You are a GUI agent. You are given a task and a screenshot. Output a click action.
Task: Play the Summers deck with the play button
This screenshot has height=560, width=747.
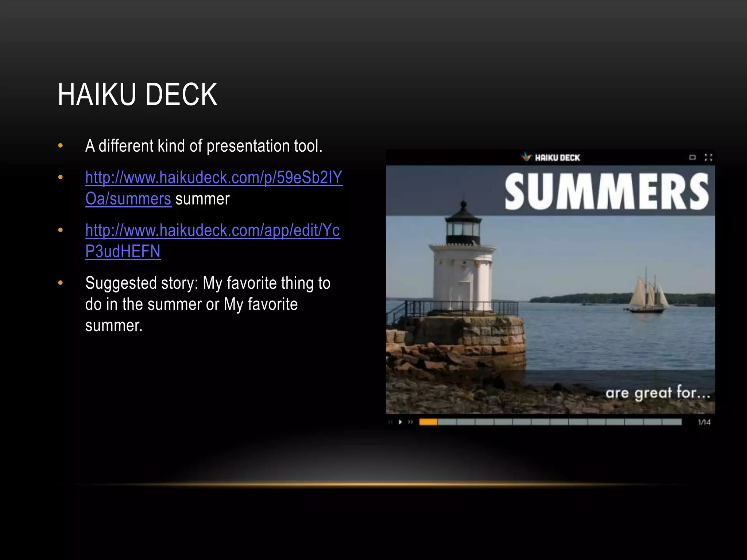pyautogui.click(x=400, y=422)
